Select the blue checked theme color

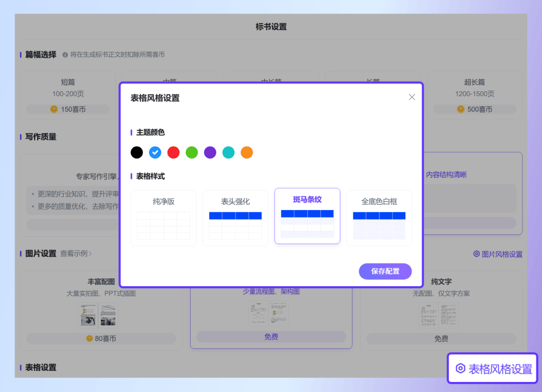(x=155, y=152)
